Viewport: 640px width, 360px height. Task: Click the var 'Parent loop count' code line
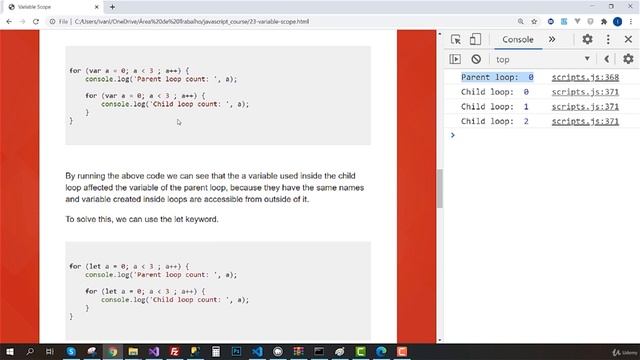point(161,79)
